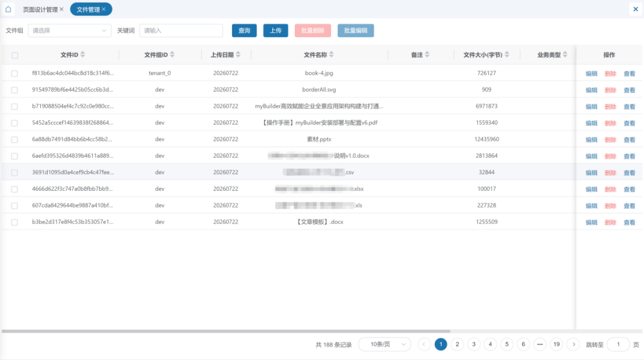Sort by the 备注 column arrows
This screenshot has width=644, height=360.
pos(427,55)
